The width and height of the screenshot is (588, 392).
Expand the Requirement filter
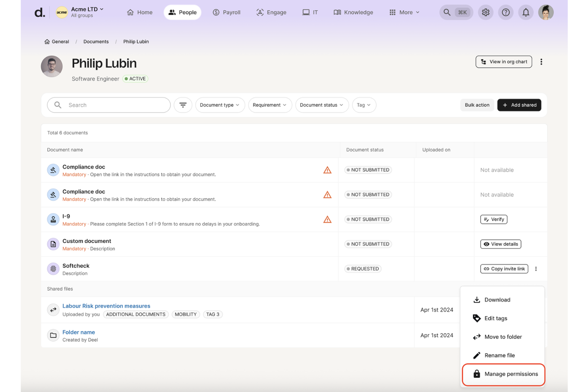pyautogui.click(x=270, y=105)
